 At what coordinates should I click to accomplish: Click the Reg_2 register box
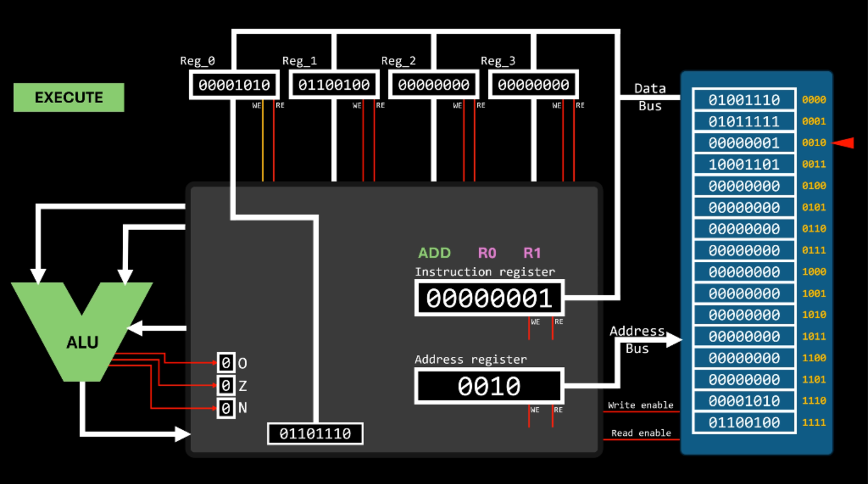(433, 85)
